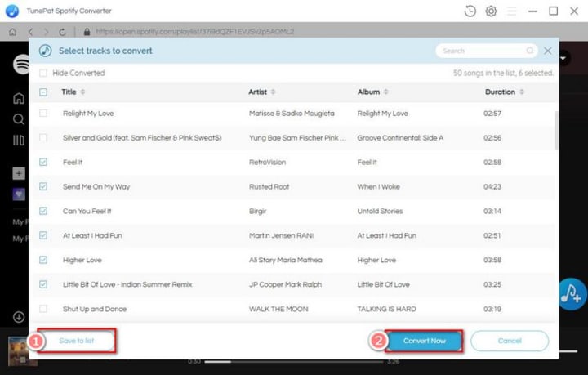Image resolution: width=588 pixels, height=375 pixels.
Task: Click the Convert Now button
Action: coord(424,341)
